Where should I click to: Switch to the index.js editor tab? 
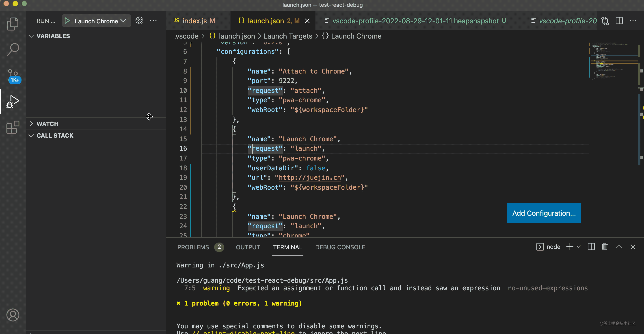(x=194, y=21)
